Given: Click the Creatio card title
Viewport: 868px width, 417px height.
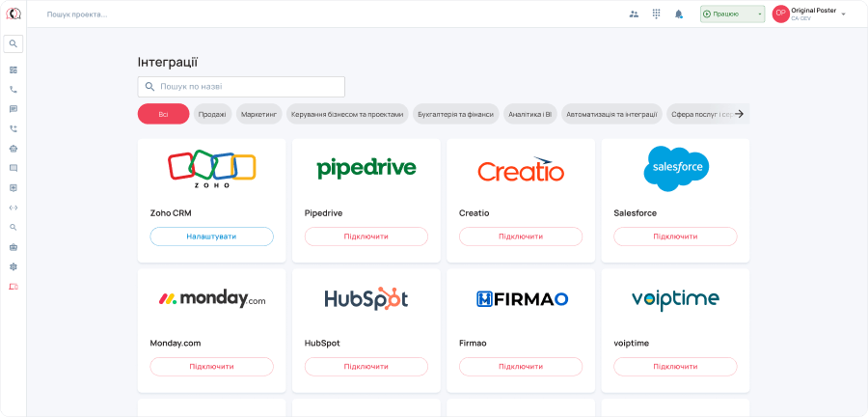Looking at the screenshot, I should click(474, 212).
